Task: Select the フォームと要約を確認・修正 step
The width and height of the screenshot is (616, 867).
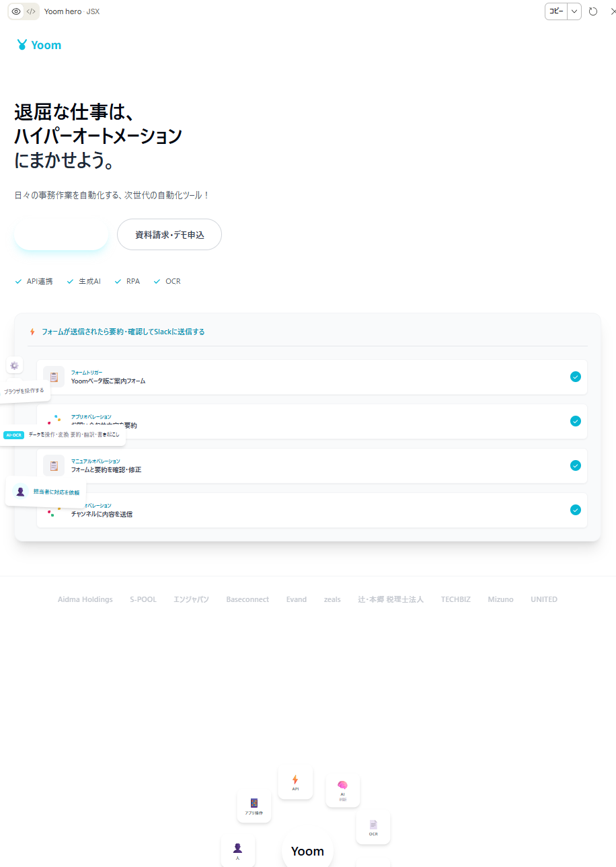Action: click(312, 465)
